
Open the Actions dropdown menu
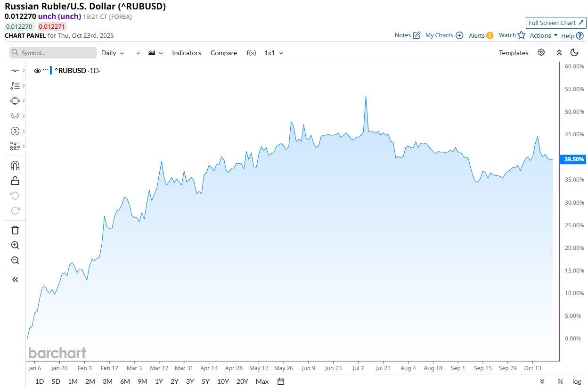[x=544, y=35]
